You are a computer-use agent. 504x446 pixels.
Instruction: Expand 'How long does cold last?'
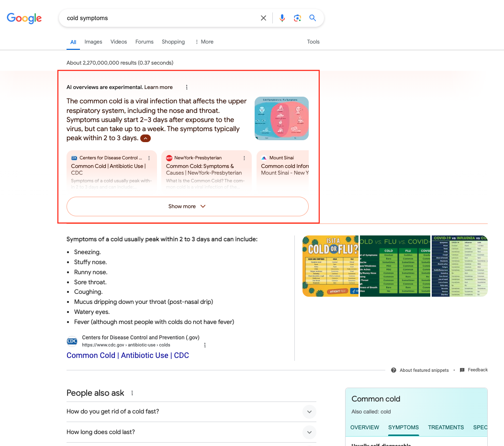click(x=309, y=432)
